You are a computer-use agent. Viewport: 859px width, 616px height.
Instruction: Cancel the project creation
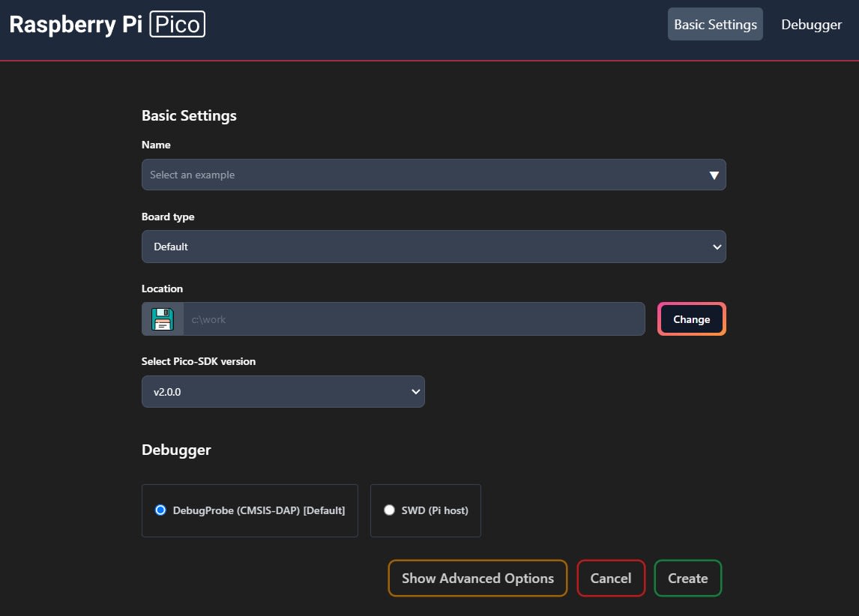click(x=611, y=579)
